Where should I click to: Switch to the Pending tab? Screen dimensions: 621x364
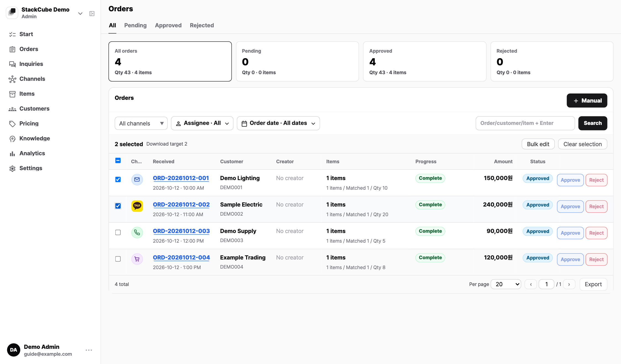[135, 25]
